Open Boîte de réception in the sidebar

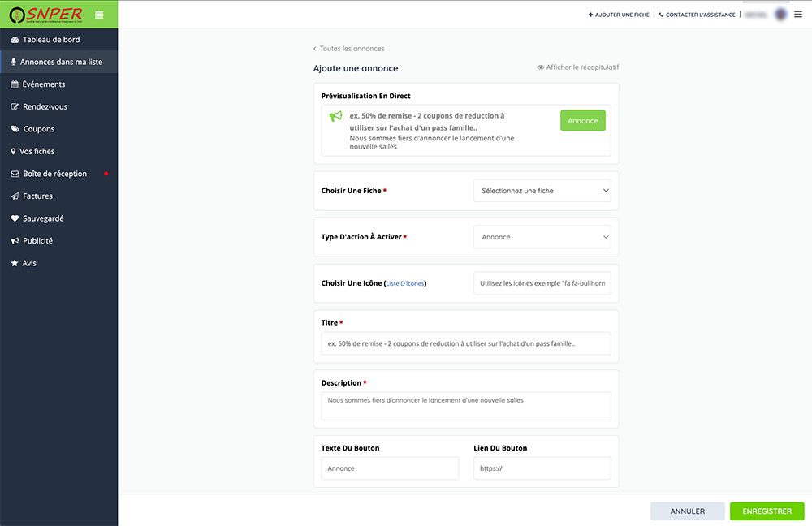coord(54,174)
